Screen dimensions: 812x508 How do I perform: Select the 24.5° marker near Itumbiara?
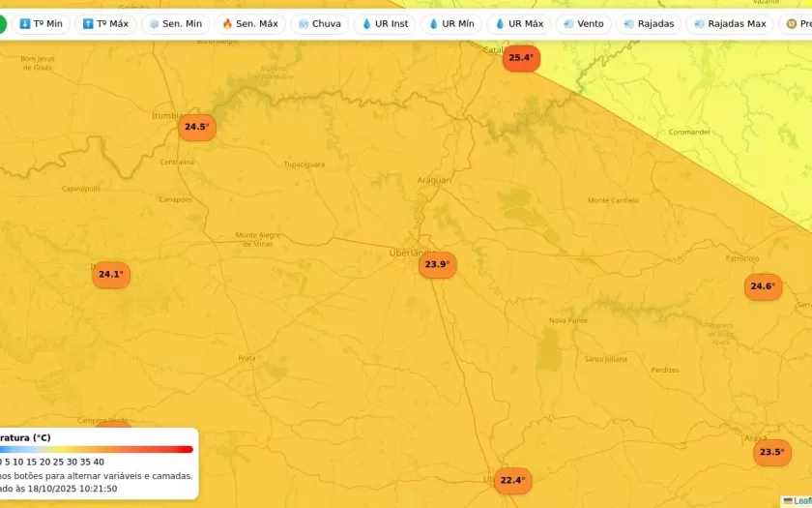tap(196, 127)
